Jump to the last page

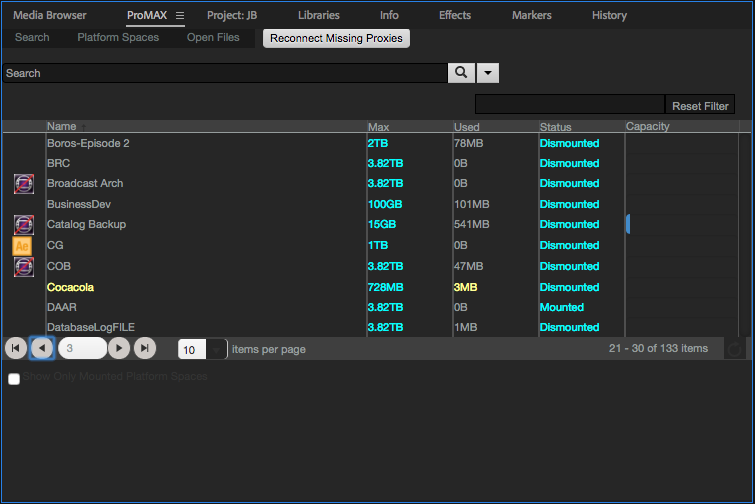point(145,348)
